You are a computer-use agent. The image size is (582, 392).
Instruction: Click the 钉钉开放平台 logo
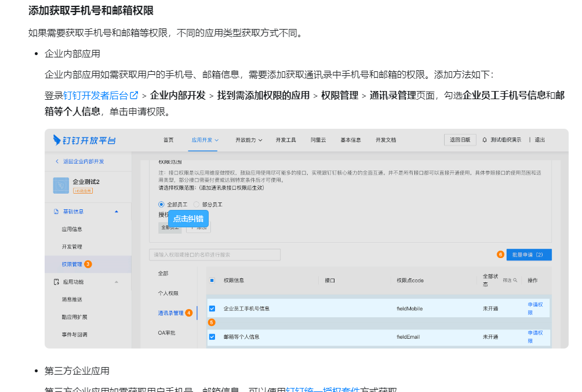[x=84, y=140]
